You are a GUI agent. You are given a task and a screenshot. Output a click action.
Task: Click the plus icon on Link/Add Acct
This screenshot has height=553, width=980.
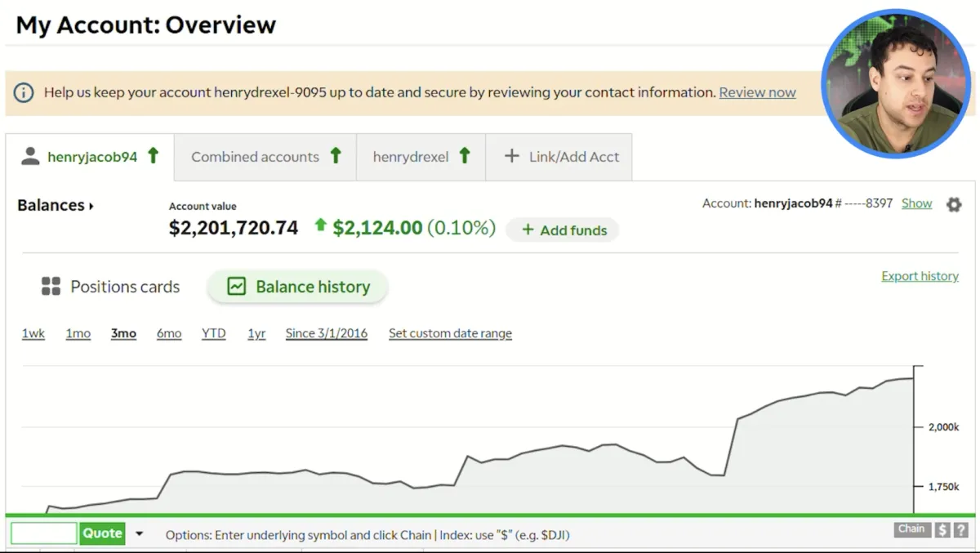click(x=512, y=156)
